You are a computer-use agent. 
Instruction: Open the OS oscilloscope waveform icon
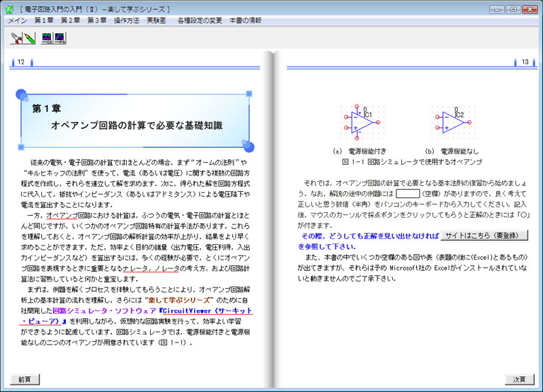(48, 38)
